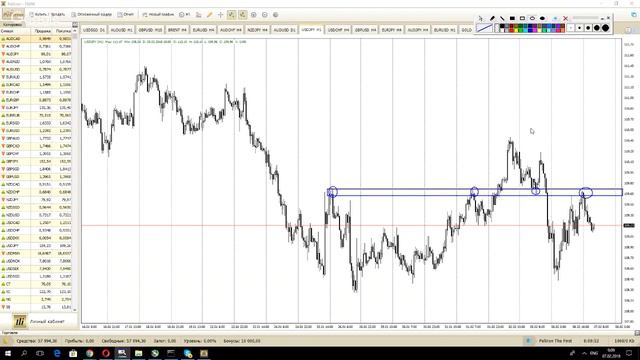This screenshot has height=360, width=640.
Task: Choose the hollow ellipse shape tool
Action: click(x=532, y=18)
